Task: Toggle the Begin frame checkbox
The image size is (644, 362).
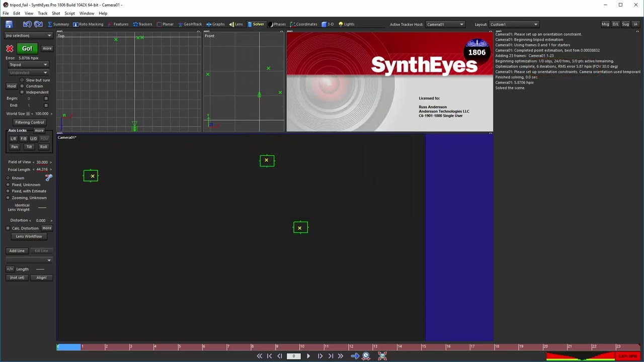Action: (46, 99)
